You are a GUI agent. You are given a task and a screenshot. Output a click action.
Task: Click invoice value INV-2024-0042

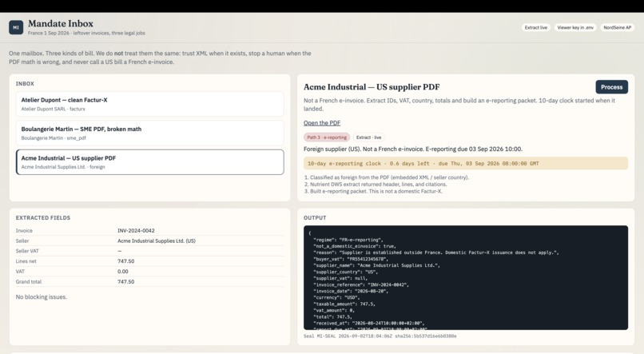(x=136, y=231)
